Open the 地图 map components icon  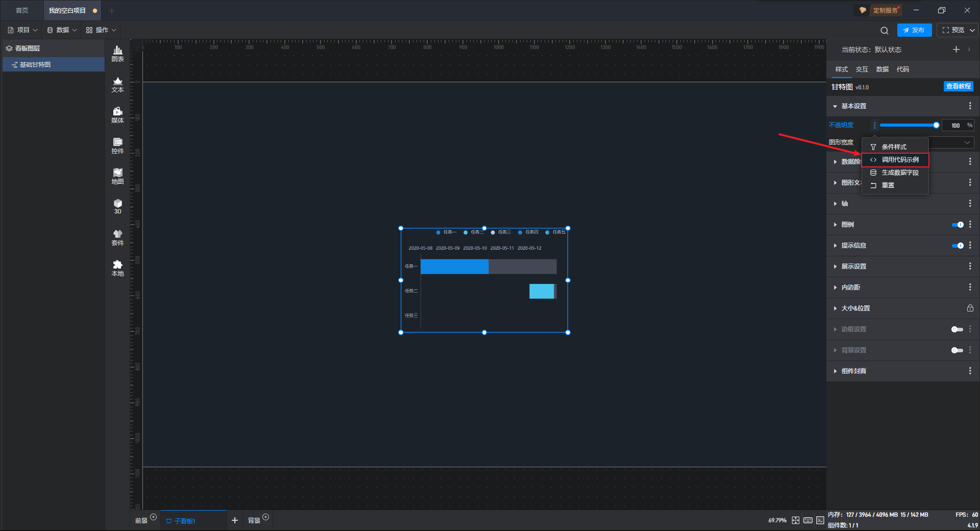tap(117, 176)
